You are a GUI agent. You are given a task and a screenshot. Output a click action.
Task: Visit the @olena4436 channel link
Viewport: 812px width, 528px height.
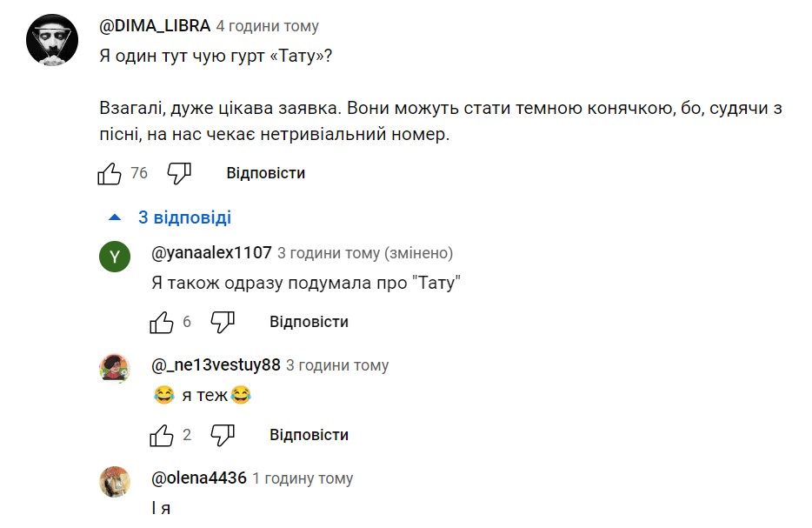(x=199, y=478)
